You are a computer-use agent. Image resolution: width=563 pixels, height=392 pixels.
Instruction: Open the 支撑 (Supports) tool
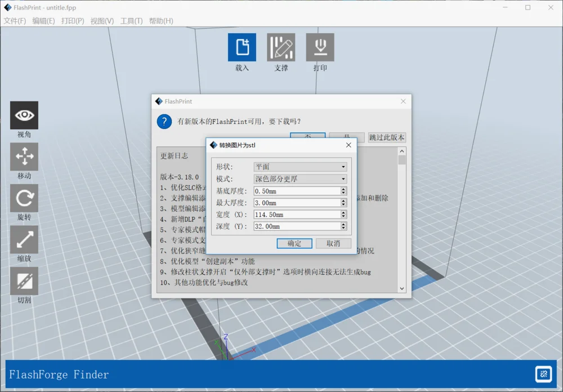coord(281,47)
